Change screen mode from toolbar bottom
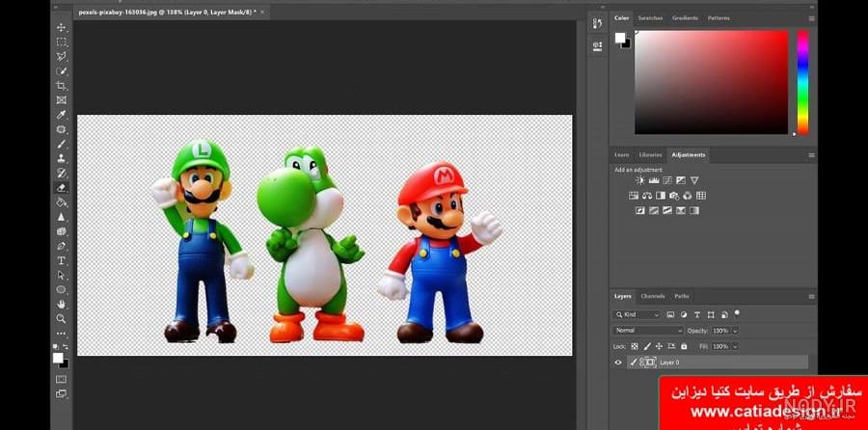The width and height of the screenshot is (868, 430). (x=61, y=394)
